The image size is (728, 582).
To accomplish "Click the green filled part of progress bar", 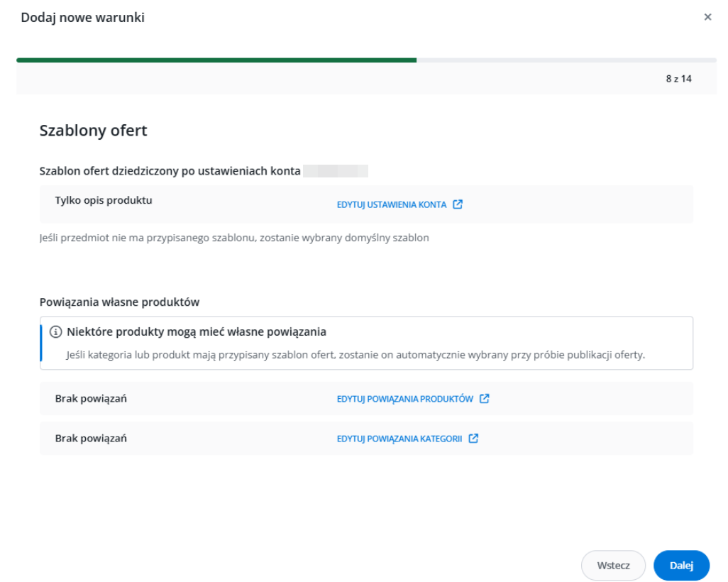I will (216, 60).
